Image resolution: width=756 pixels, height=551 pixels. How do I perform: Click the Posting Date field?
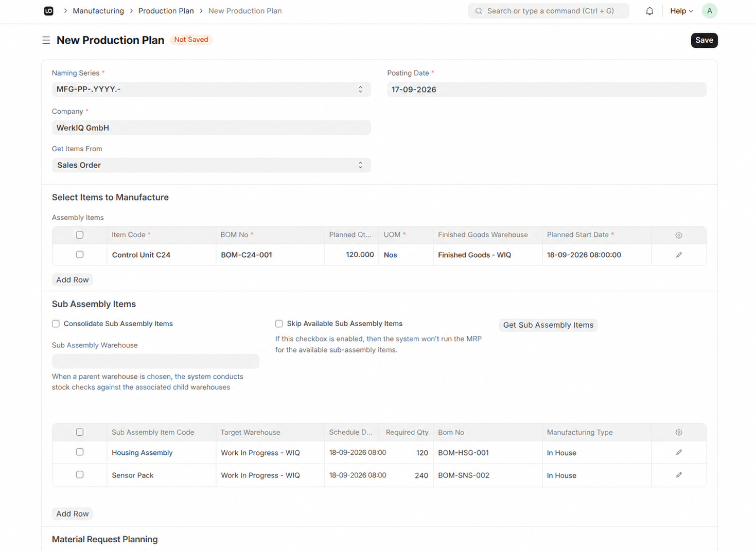click(547, 90)
